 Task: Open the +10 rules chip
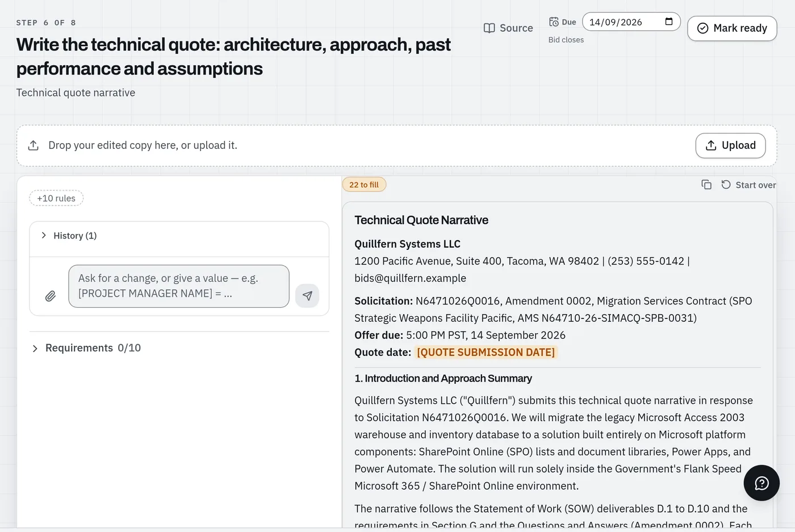pyautogui.click(x=56, y=198)
